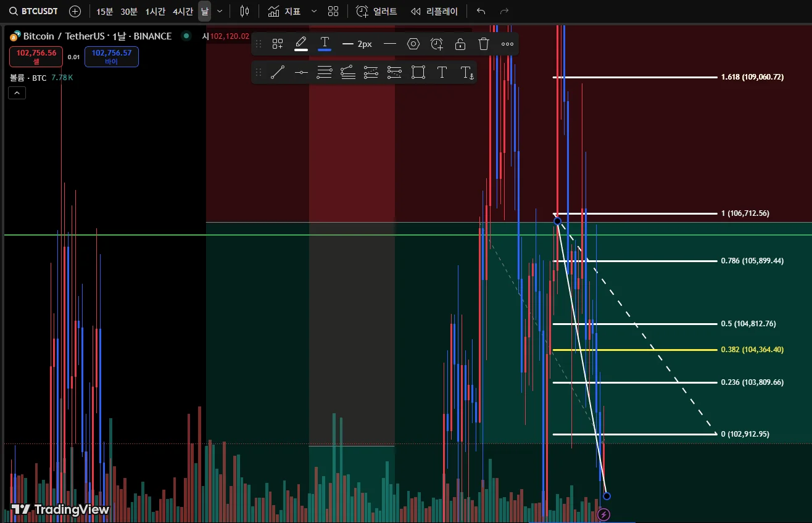
Task: Open the candlestick chart type selector
Action: (x=244, y=11)
